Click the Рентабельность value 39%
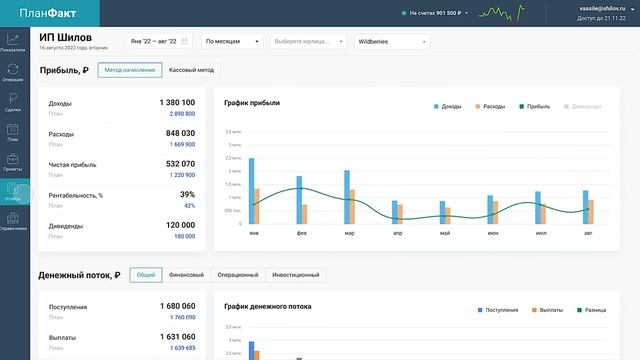The image size is (640, 360). click(x=187, y=194)
